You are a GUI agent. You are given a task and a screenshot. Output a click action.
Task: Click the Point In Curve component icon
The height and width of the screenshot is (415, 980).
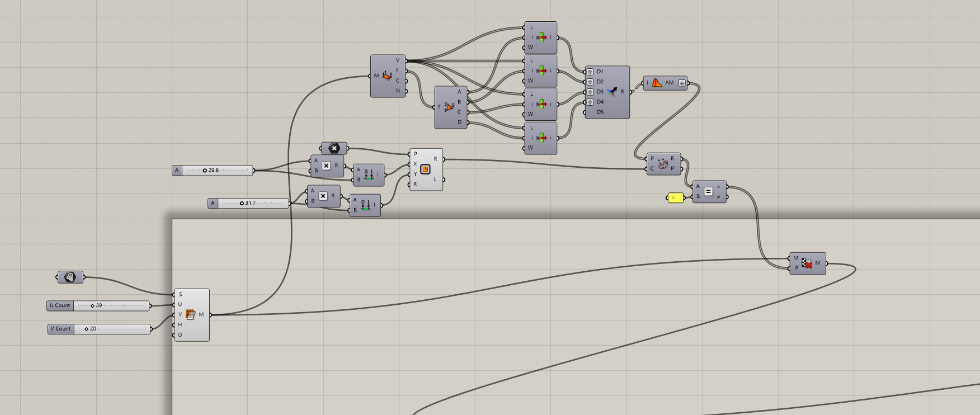click(x=662, y=164)
